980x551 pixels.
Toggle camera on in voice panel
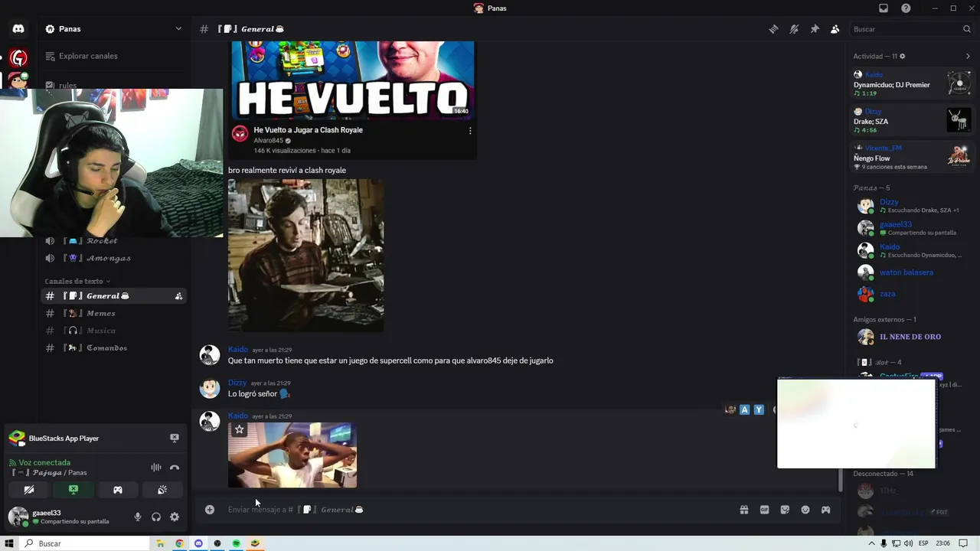click(29, 490)
